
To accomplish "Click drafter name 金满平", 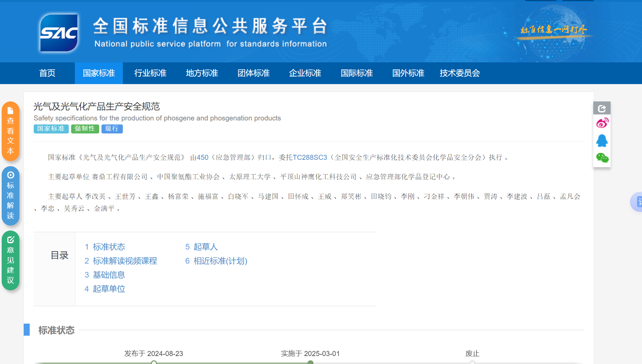I will point(104,209).
